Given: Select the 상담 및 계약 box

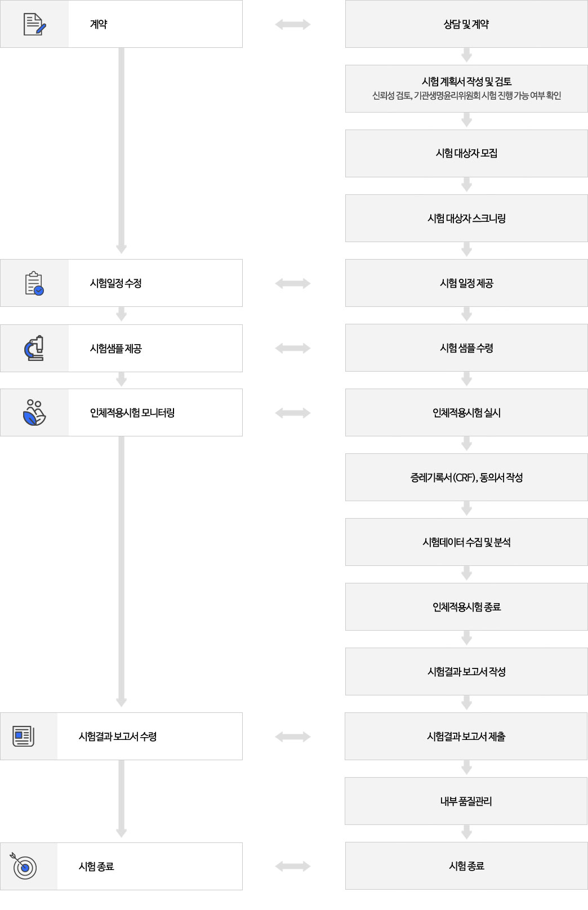Looking at the screenshot, I should point(466,24).
